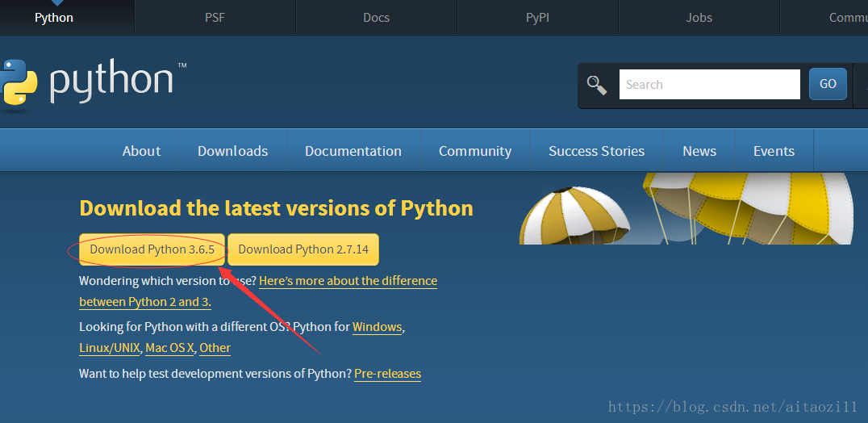868x423 pixels.
Task: Switch to the Docs top tab
Action: coord(376,17)
